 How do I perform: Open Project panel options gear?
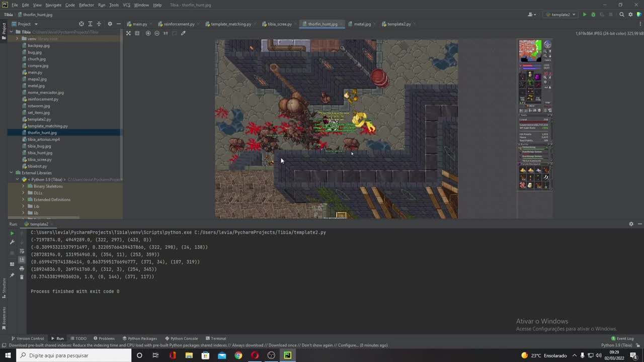[110, 24]
